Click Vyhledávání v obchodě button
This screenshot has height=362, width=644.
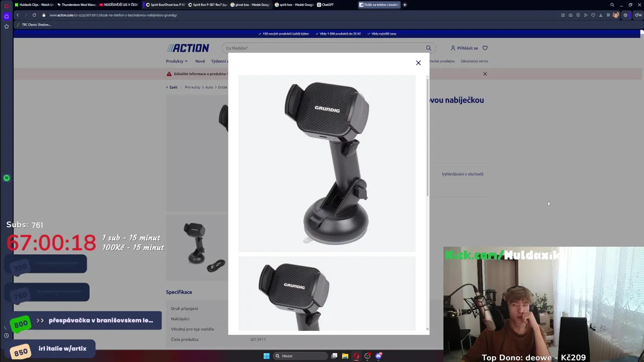coord(462,174)
